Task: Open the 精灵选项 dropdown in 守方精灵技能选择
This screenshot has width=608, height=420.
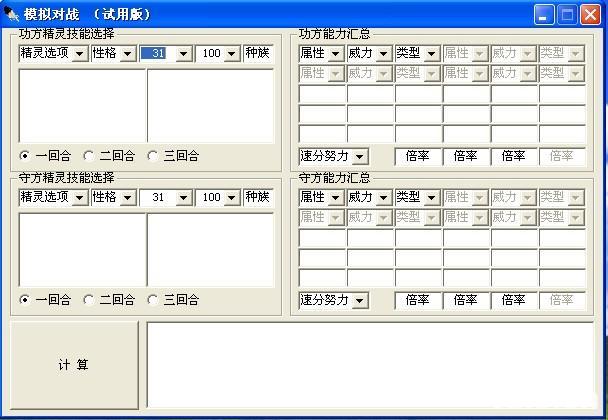Action: pos(79,197)
